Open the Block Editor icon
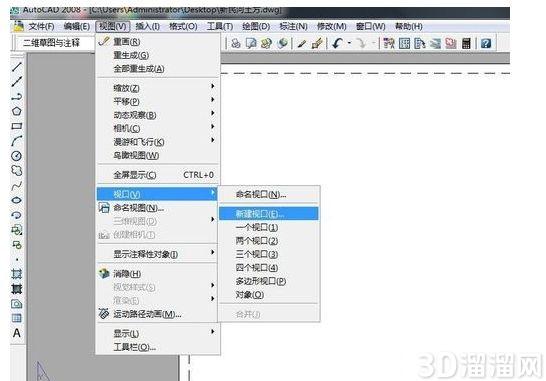This screenshot has height=381, width=546. [x=317, y=43]
